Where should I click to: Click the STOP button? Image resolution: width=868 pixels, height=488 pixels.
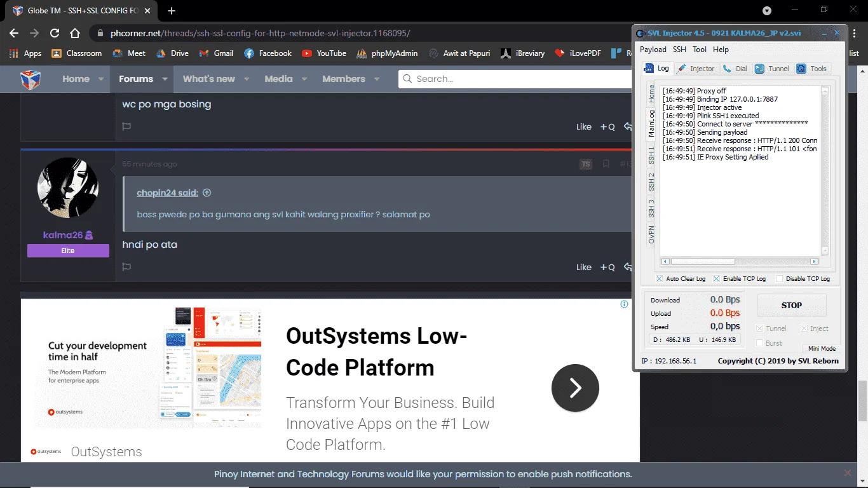[x=792, y=305]
